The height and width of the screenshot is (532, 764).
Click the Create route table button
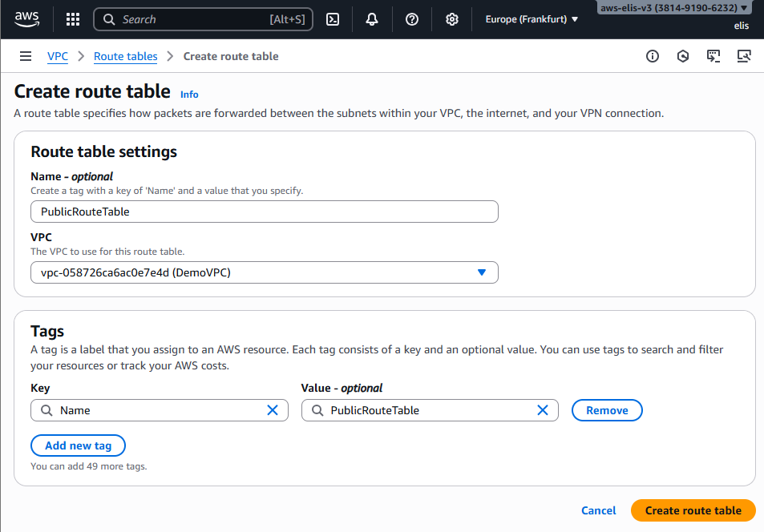point(693,510)
